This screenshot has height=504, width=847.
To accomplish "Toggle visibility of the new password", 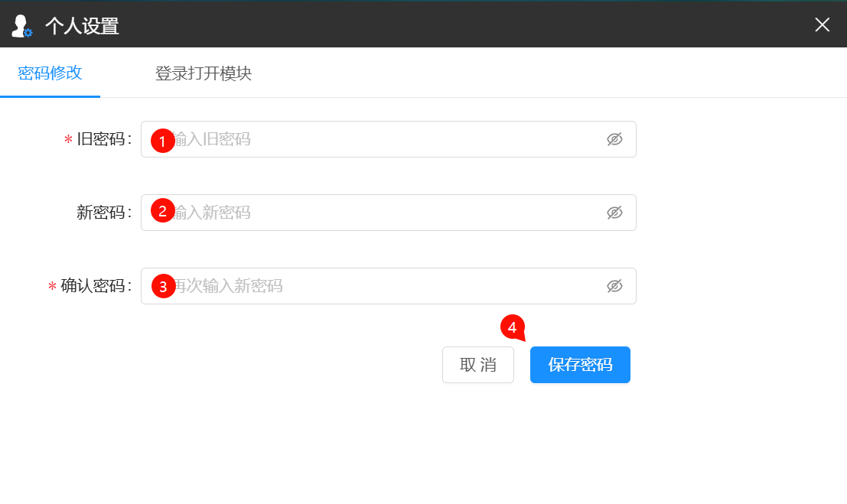I will [x=614, y=213].
